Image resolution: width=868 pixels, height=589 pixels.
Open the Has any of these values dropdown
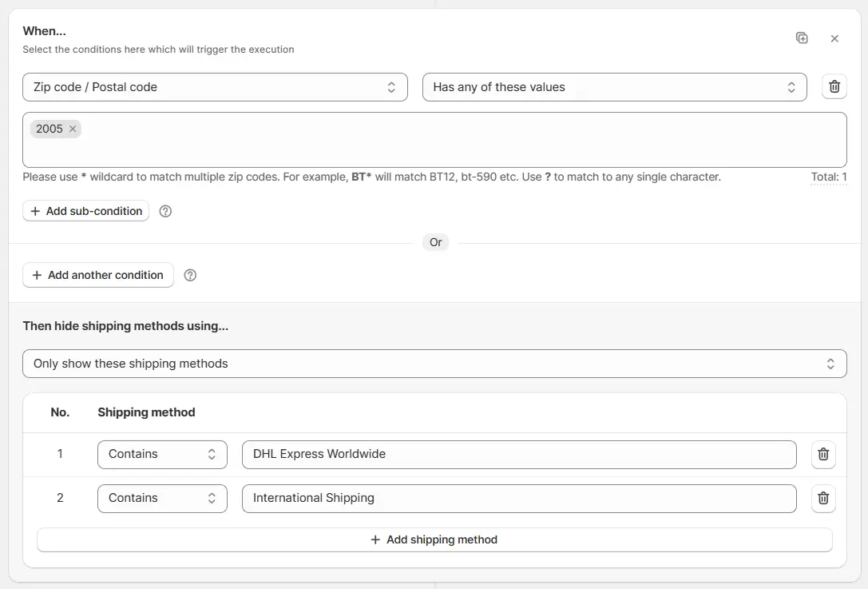tap(614, 87)
